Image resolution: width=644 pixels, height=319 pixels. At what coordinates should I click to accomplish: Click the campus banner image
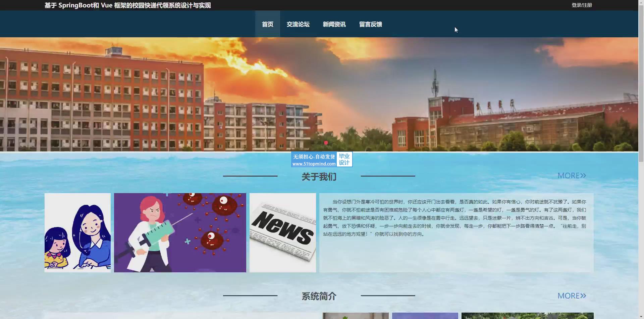click(319, 94)
